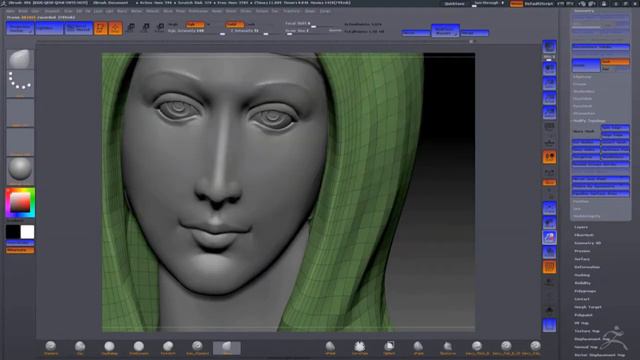Click Move view icon in right shelf
This screenshot has height=360, width=640.
(x=549, y=223)
